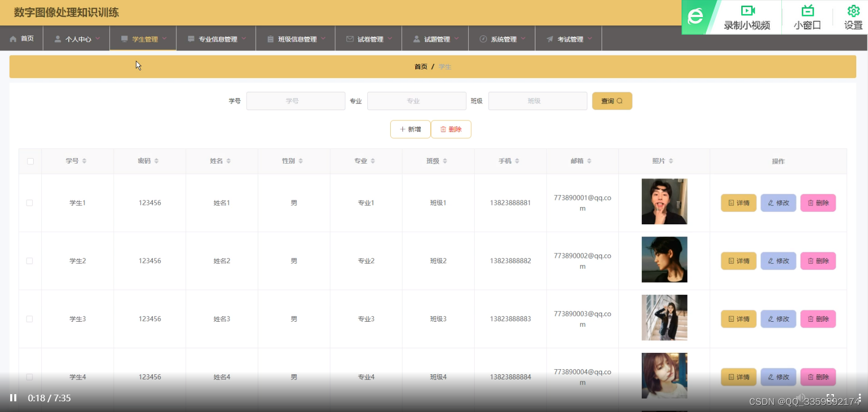Click the photo thumbnail of 学生1
The image size is (868, 412).
point(664,201)
